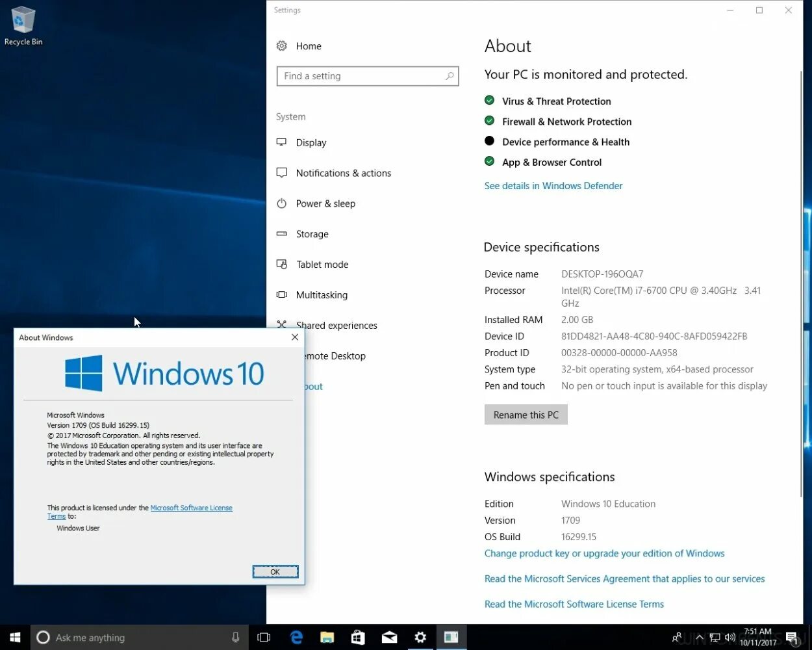Open Microsoft Software License Terms link in About Windows
Viewport: 812px width, 650px height.
coord(191,508)
